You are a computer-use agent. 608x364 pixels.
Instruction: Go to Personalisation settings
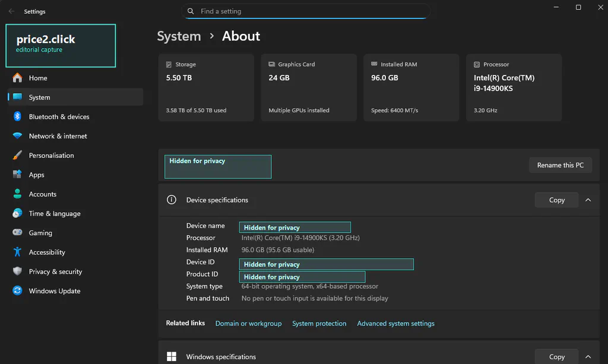pos(75,156)
